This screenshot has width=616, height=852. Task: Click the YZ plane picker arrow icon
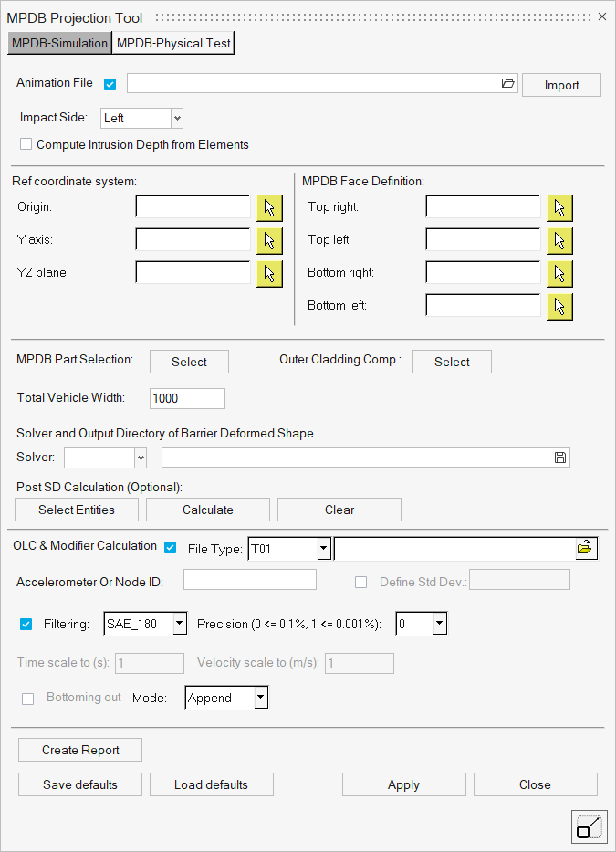(x=269, y=273)
